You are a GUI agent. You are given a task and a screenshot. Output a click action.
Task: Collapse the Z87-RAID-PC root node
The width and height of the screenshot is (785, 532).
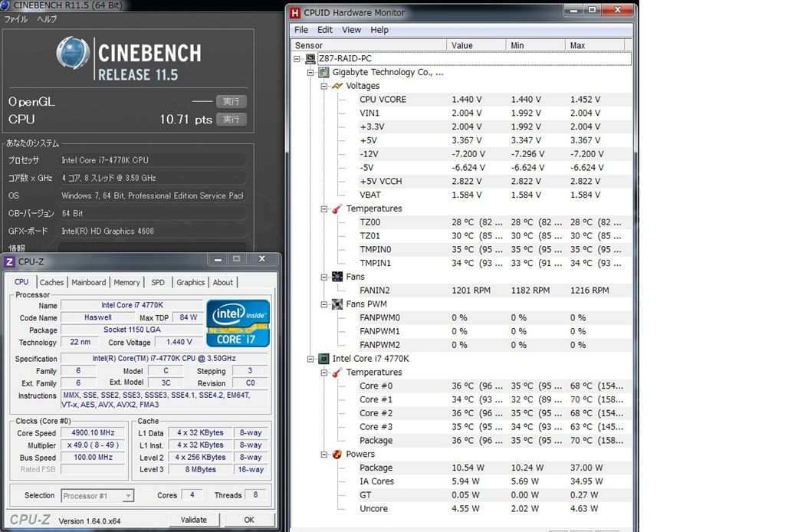(x=297, y=59)
